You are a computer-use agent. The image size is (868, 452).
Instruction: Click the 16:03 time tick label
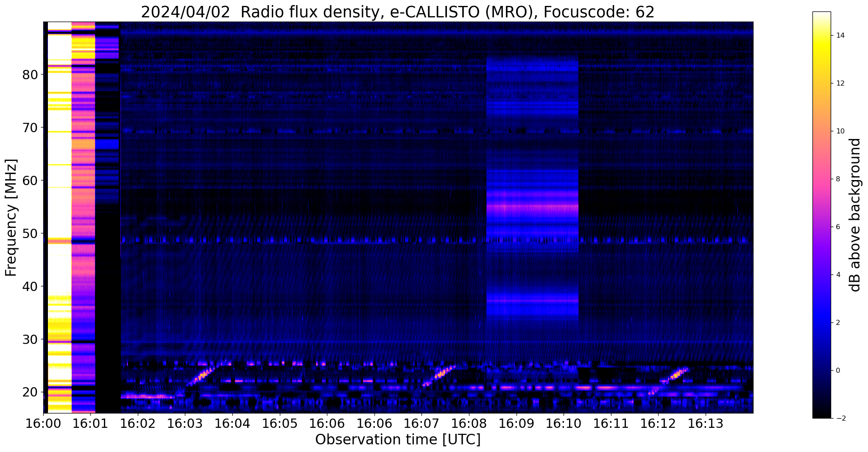pyautogui.click(x=185, y=423)
